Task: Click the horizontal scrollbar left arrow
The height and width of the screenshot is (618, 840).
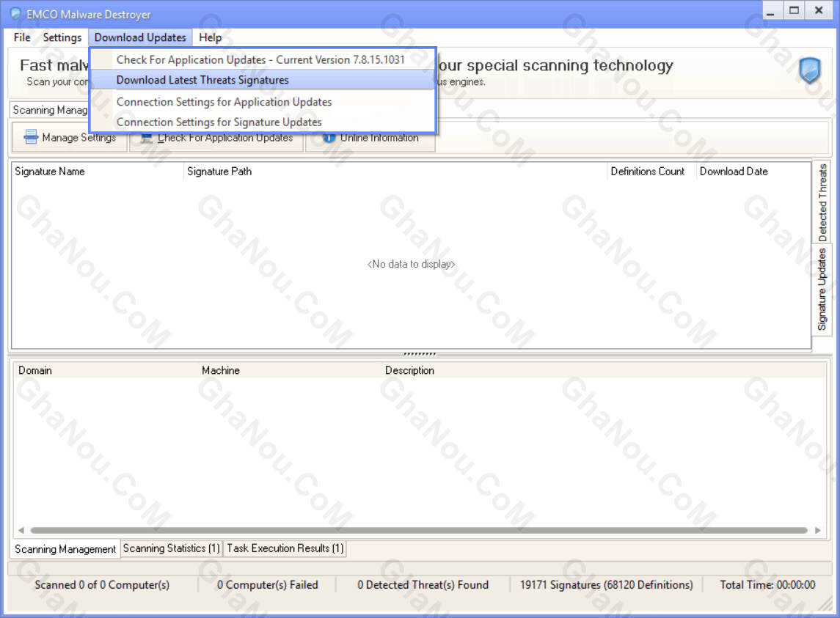Action: click(21, 530)
